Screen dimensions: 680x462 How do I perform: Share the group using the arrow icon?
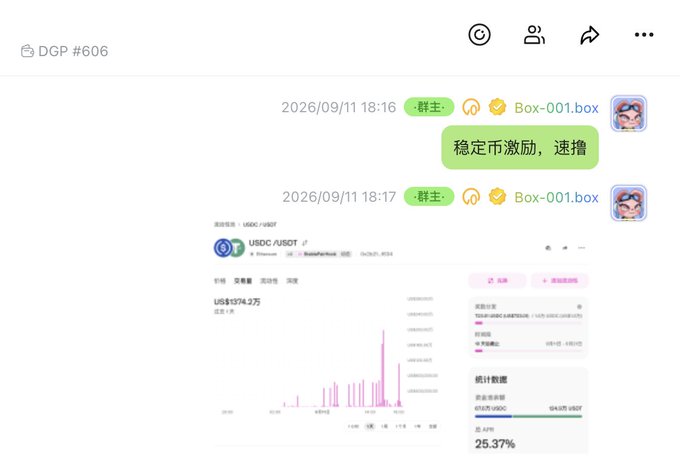(589, 35)
